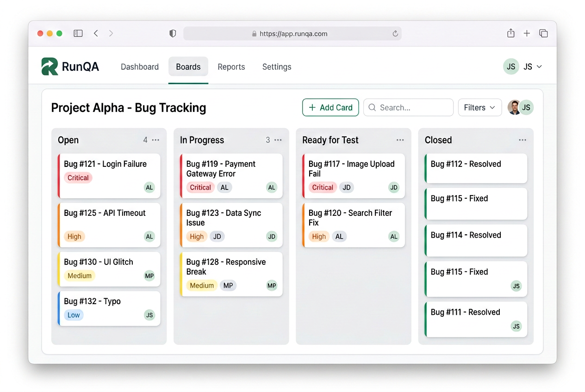
Task: Open Bug #121 - Login Failure card
Action: pos(109,176)
